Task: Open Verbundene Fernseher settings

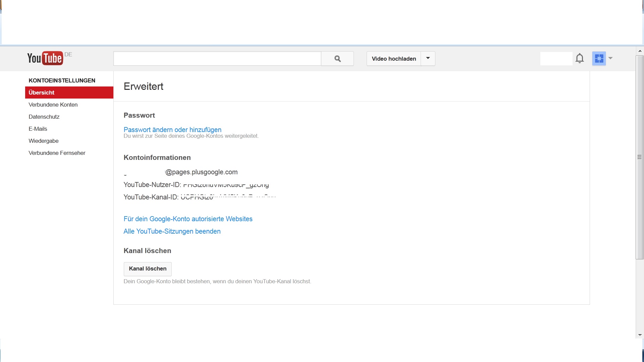Action: point(57,153)
